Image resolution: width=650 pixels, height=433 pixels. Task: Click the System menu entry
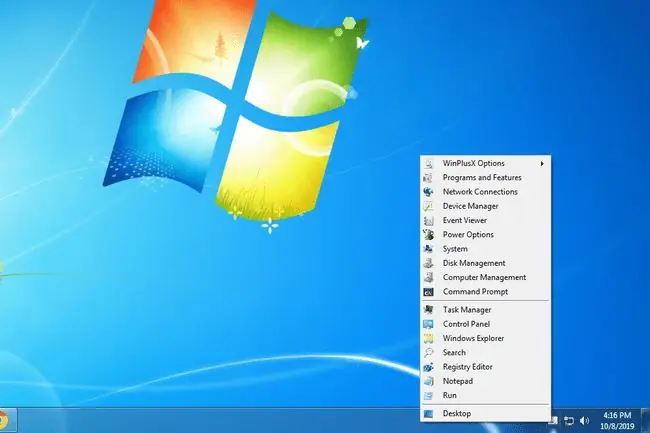tap(485, 249)
